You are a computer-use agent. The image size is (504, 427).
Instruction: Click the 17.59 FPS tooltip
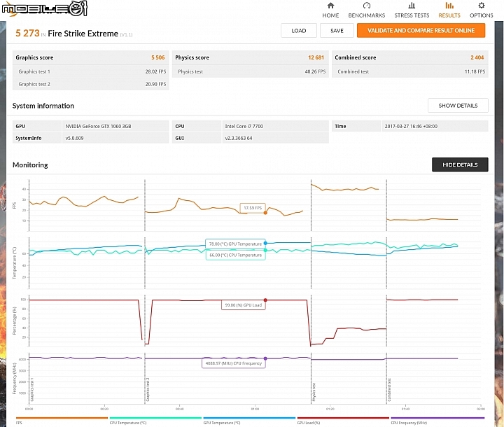(253, 208)
